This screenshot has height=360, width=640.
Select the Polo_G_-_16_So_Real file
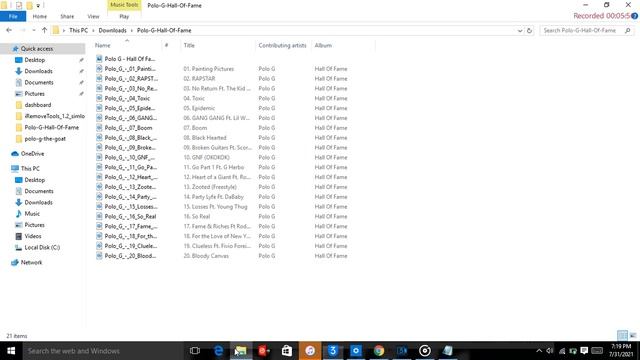click(x=130, y=216)
